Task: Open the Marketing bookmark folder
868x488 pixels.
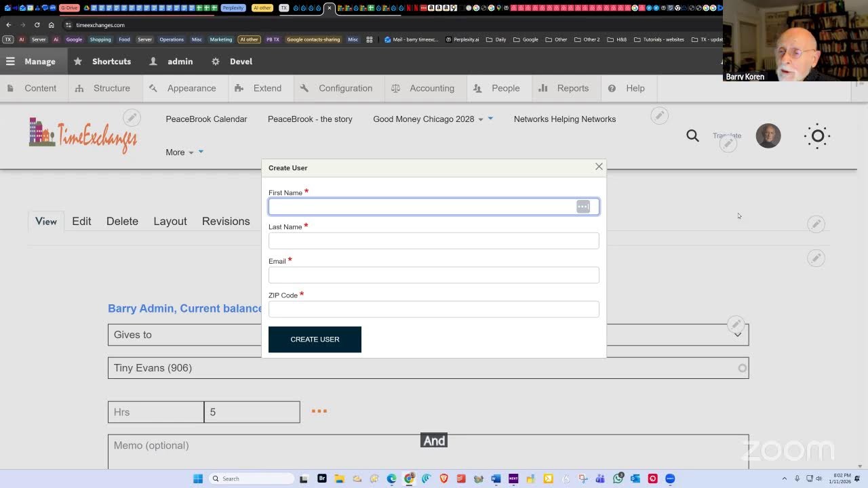Action: 220,39
